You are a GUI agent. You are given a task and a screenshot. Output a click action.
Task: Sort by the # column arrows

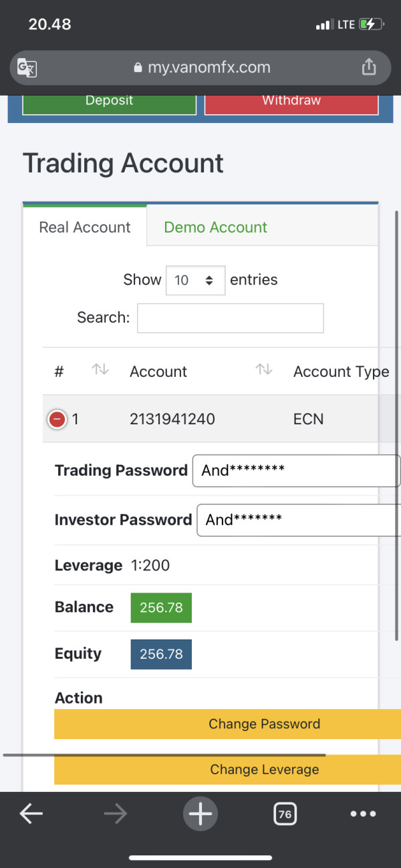point(100,369)
